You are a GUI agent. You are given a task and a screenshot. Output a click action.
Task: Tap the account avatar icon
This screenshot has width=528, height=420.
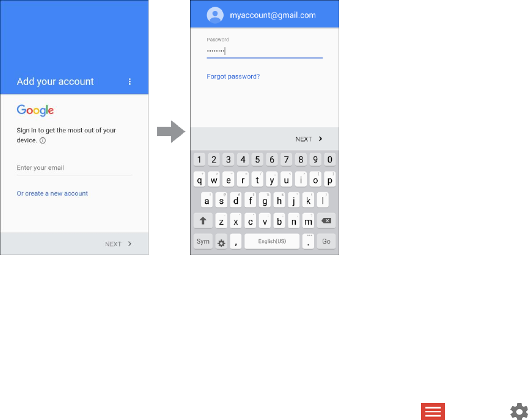pos(215,15)
